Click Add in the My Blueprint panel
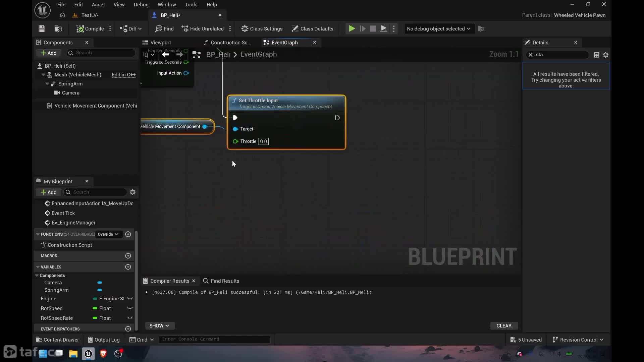Image resolution: width=644 pixels, height=362 pixels. coord(49,192)
